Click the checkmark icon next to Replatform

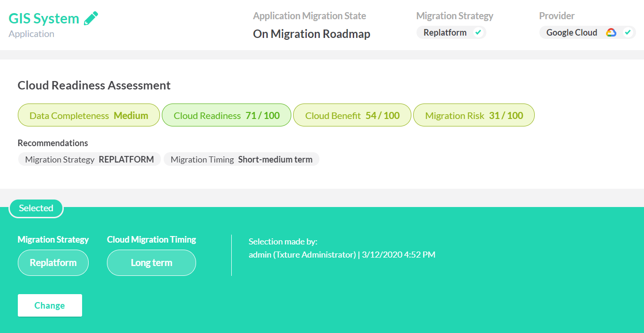478,33
